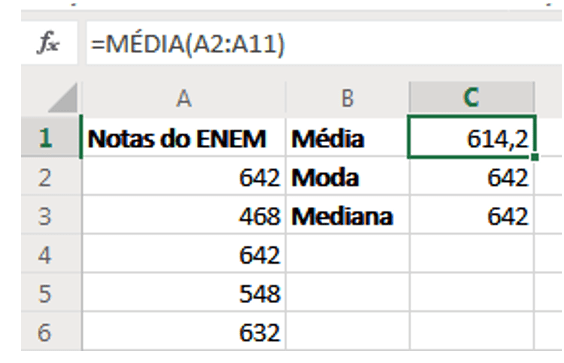
Task: Select the cell showing 614,2
Action: tap(472, 137)
